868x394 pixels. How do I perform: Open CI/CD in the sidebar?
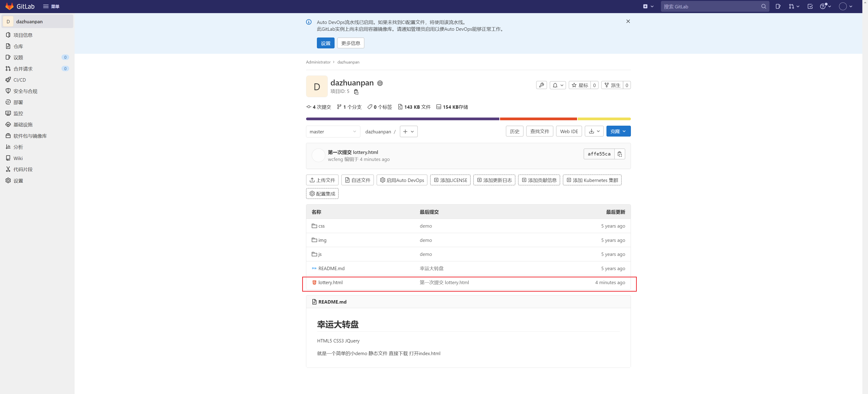pyautogui.click(x=37, y=80)
